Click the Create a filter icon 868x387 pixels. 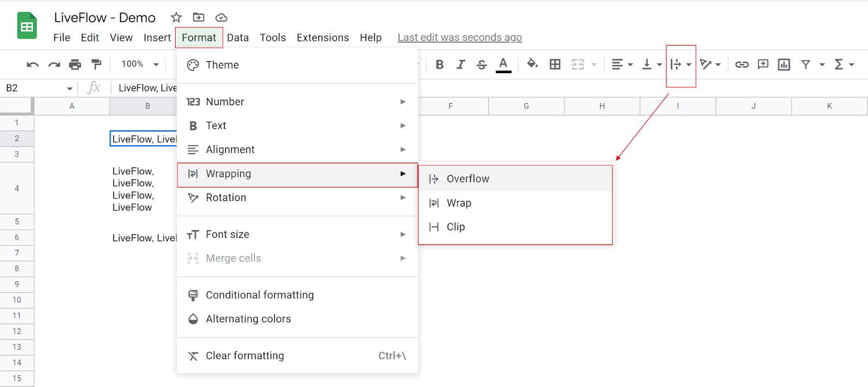point(806,64)
